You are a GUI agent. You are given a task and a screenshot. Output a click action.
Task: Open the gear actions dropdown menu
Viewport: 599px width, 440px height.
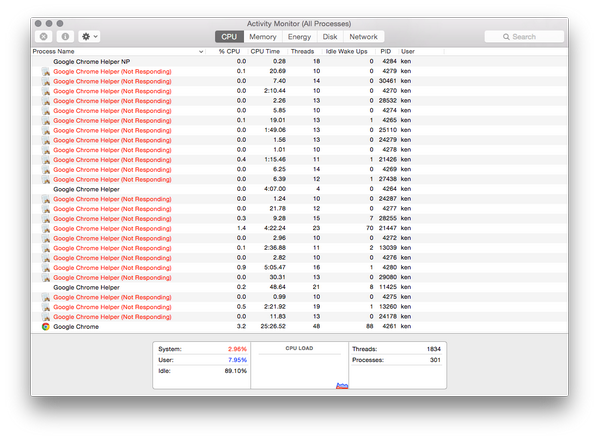click(89, 37)
